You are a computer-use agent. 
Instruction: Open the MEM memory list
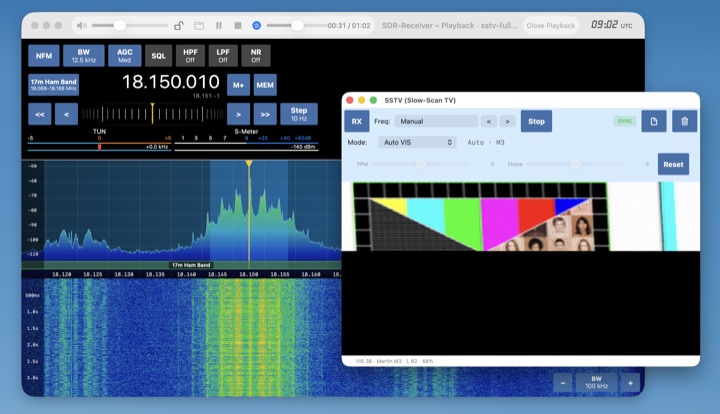265,85
